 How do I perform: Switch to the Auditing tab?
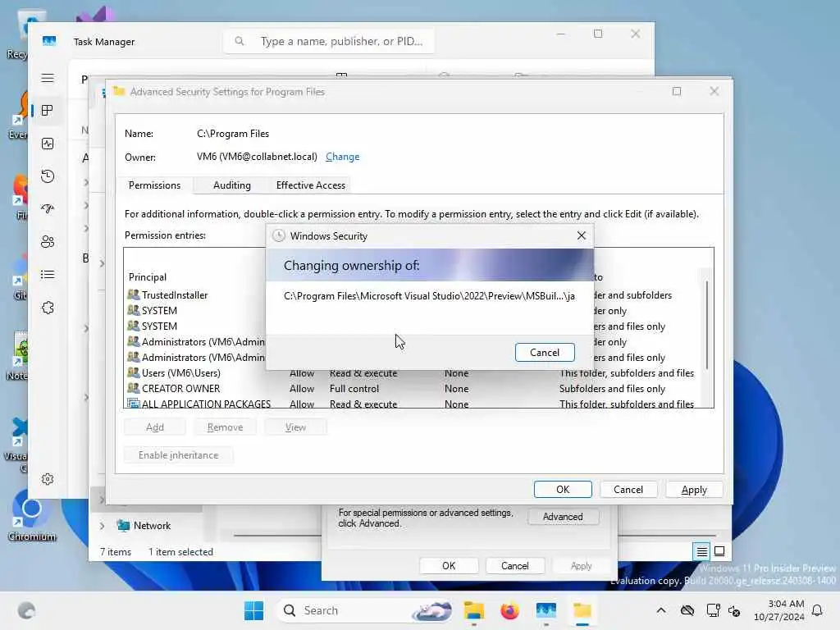point(231,185)
